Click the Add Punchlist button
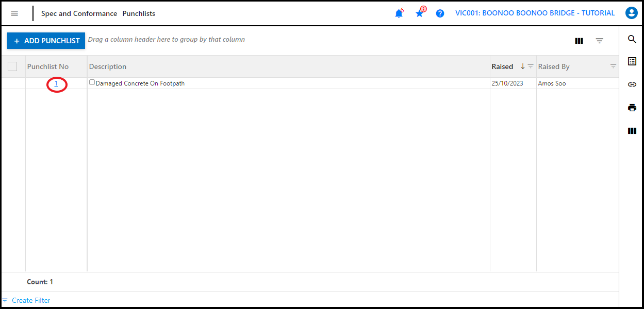 coord(46,41)
